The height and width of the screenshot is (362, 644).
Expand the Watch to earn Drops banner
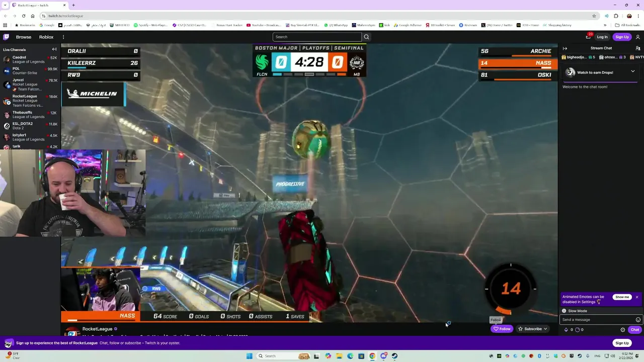tap(633, 72)
